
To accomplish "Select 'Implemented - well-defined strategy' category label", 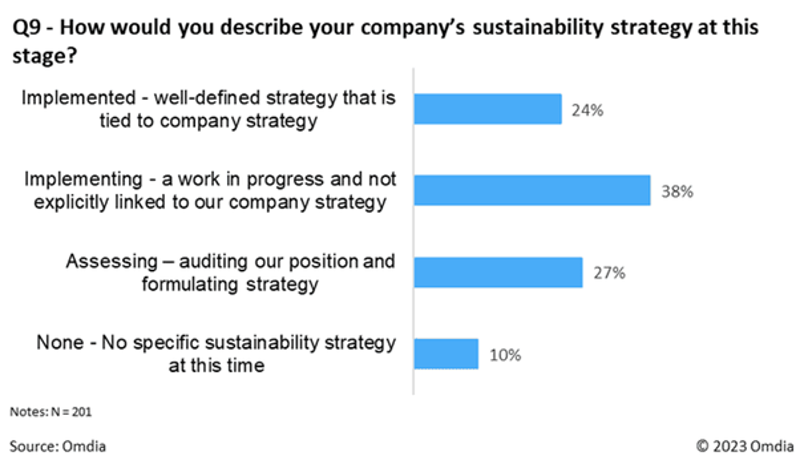I will 208,97.
